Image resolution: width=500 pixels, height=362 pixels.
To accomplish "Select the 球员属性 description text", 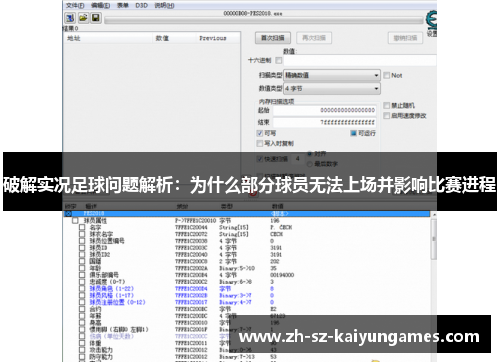I will click(95, 221).
